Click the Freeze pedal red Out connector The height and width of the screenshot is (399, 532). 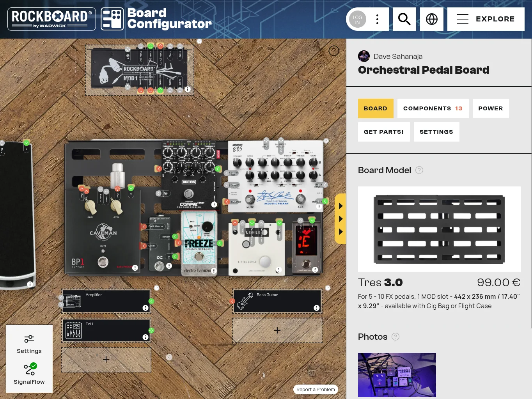coord(179,243)
